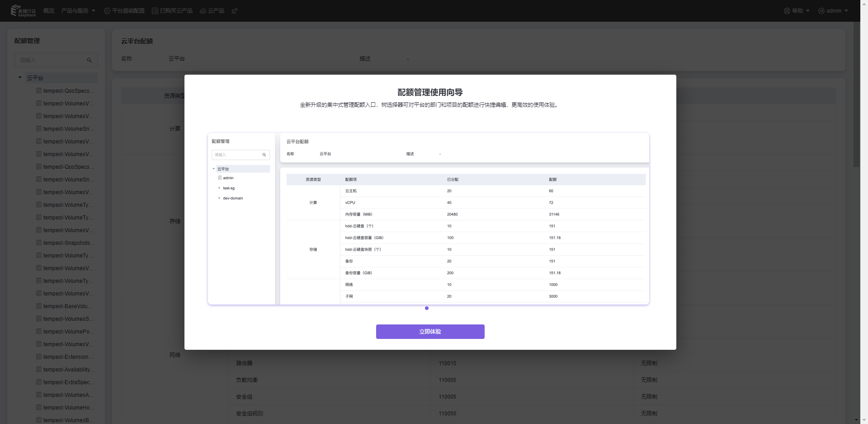Click the purple carousel dot indicator
Viewport: 868px width, 424px height.
click(x=427, y=308)
